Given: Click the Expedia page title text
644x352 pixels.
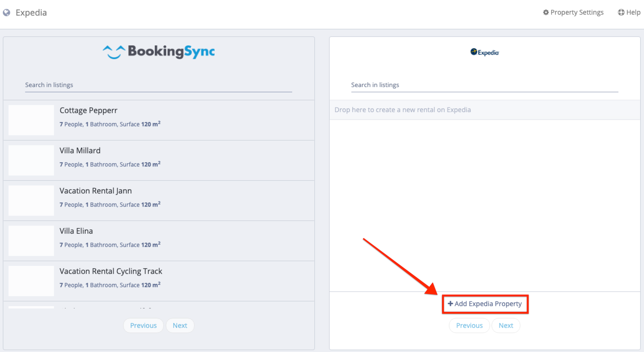Looking at the screenshot, I should [x=31, y=13].
